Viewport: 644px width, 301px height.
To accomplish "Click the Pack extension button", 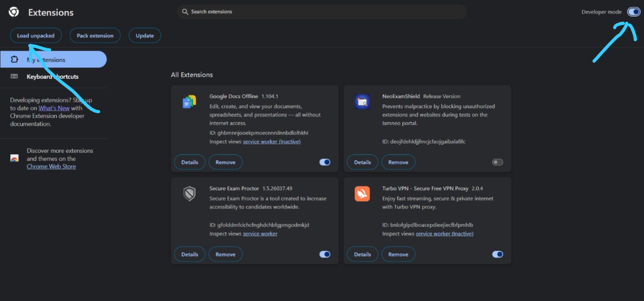I will 95,35.
